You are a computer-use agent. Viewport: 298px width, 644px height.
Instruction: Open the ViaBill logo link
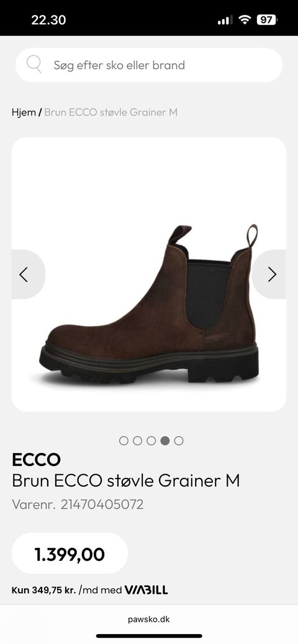(x=146, y=590)
